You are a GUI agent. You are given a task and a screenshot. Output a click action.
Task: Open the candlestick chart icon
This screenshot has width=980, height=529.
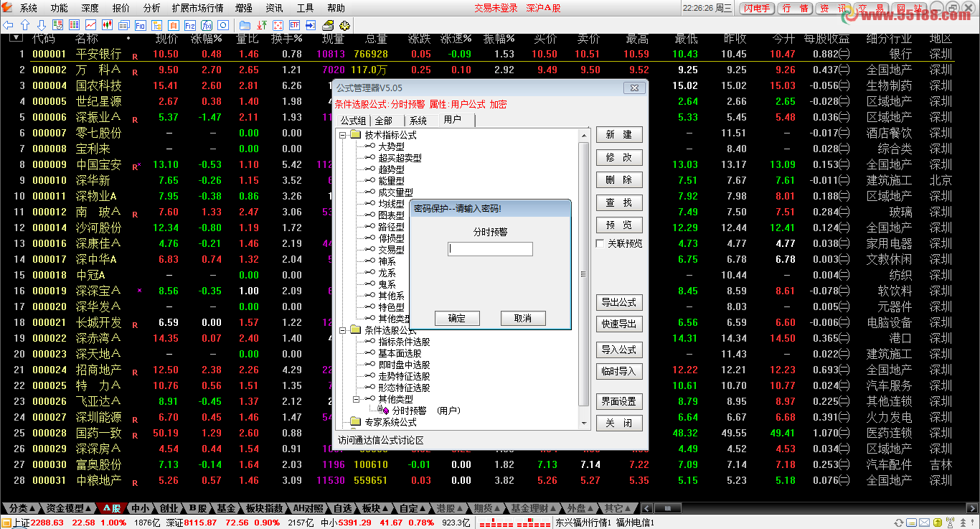(x=107, y=25)
